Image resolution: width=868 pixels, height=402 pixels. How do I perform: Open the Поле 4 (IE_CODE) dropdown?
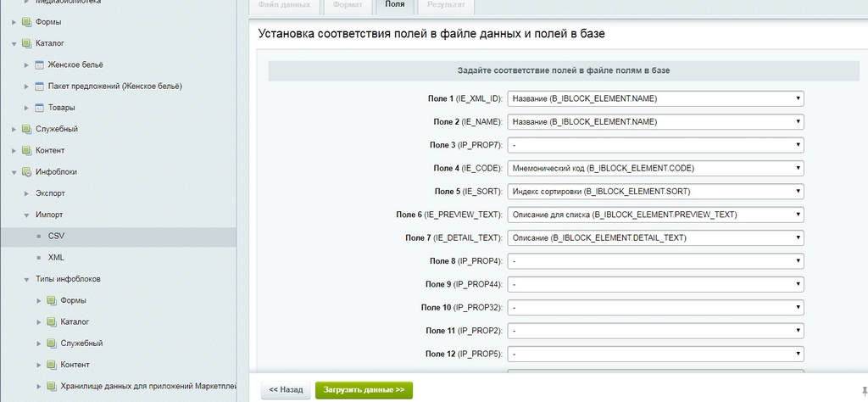coord(655,168)
